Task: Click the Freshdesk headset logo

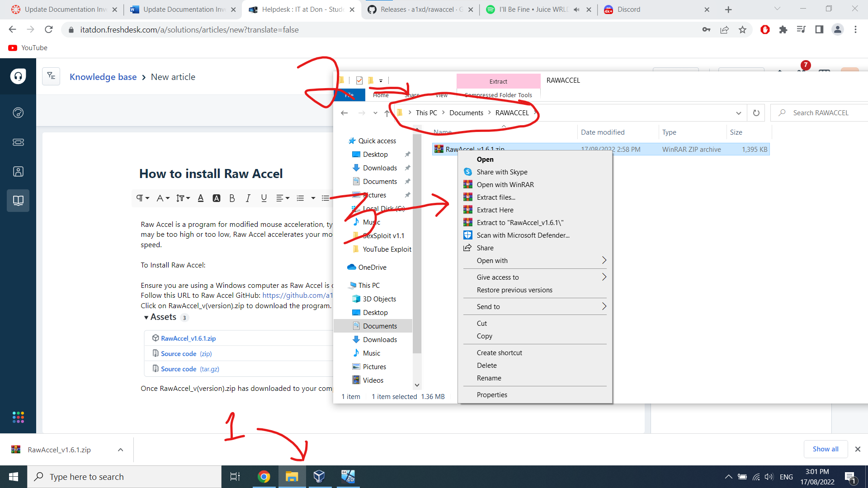Action: pyautogui.click(x=18, y=76)
